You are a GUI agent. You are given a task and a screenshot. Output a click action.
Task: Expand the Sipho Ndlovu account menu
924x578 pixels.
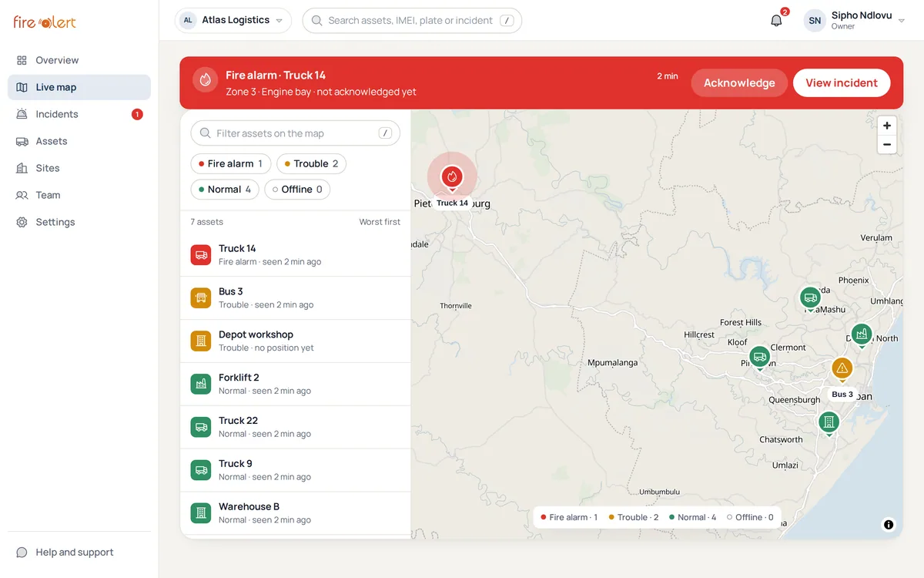pos(855,21)
